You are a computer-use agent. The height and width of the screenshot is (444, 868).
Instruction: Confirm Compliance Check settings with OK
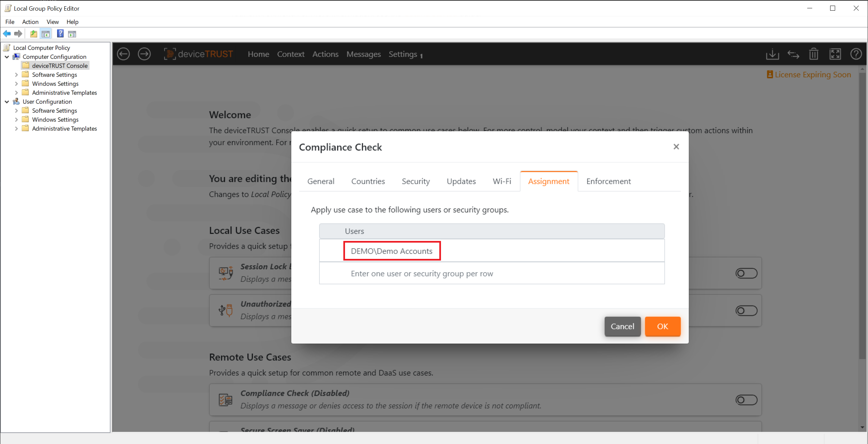pyautogui.click(x=662, y=326)
